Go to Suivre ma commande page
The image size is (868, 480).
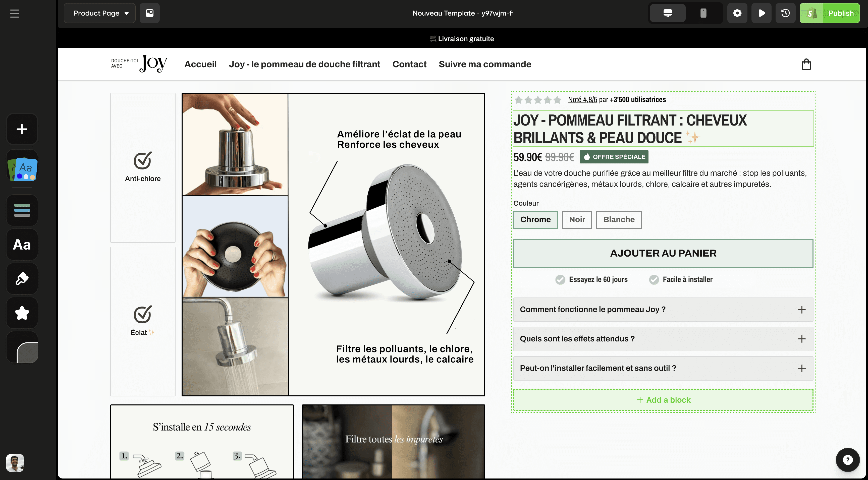tap(484, 64)
